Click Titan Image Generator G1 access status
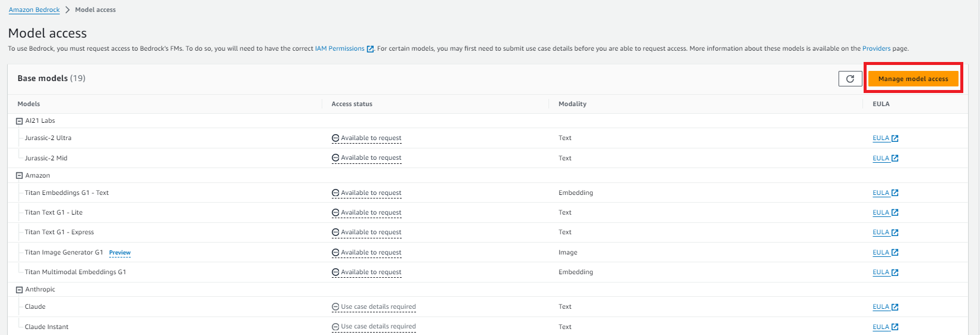 366,253
